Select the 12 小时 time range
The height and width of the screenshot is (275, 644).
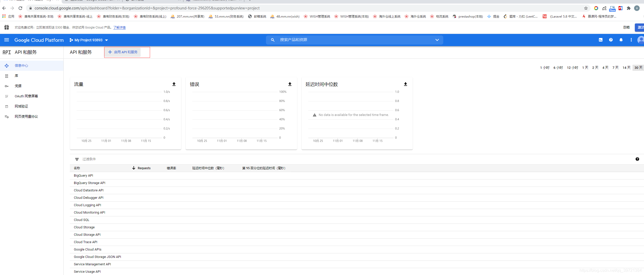(572, 68)
